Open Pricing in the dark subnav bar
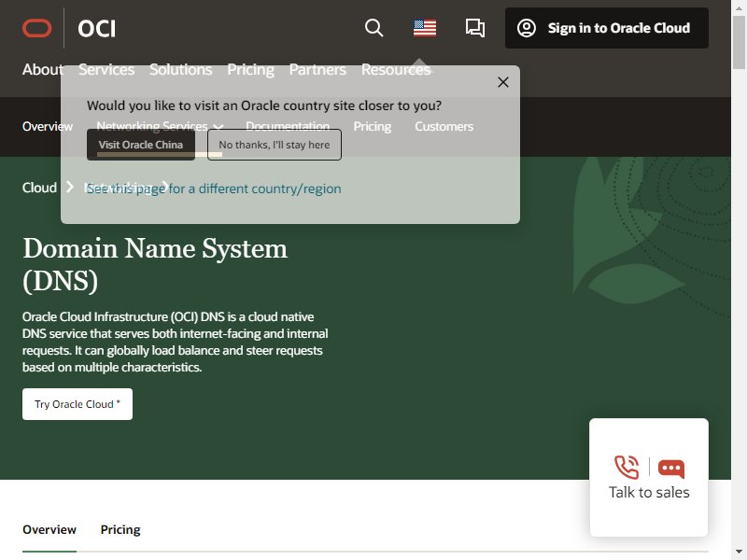This screenshot has height=560, width=747. coord(372,126)
